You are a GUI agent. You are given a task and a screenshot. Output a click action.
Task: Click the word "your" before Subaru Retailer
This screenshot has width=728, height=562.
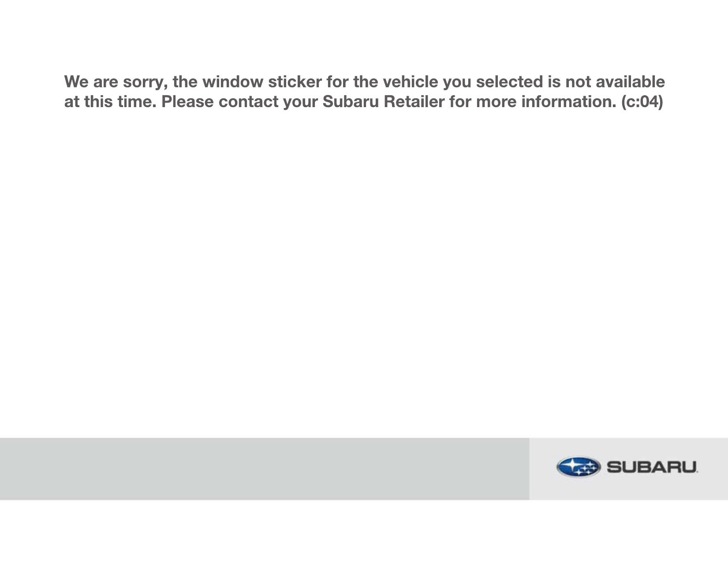coord(300,102)
